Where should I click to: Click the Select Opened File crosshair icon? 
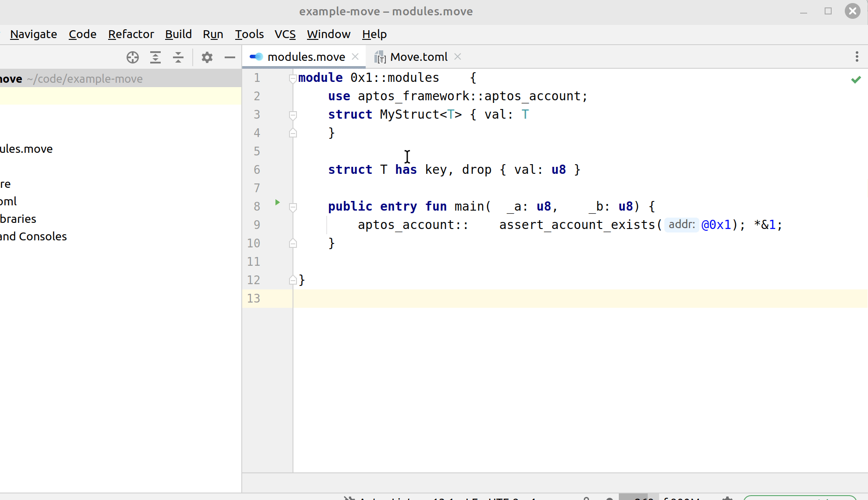click(132, 57)
